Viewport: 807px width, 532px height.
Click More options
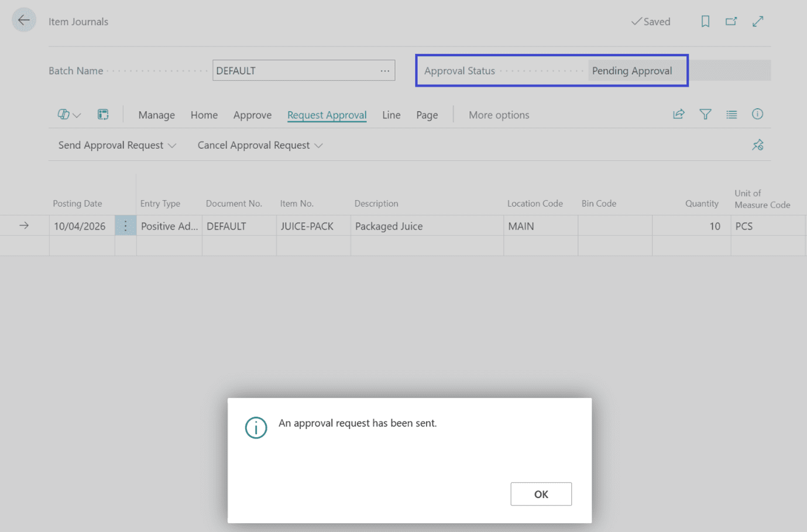point(499,115)
